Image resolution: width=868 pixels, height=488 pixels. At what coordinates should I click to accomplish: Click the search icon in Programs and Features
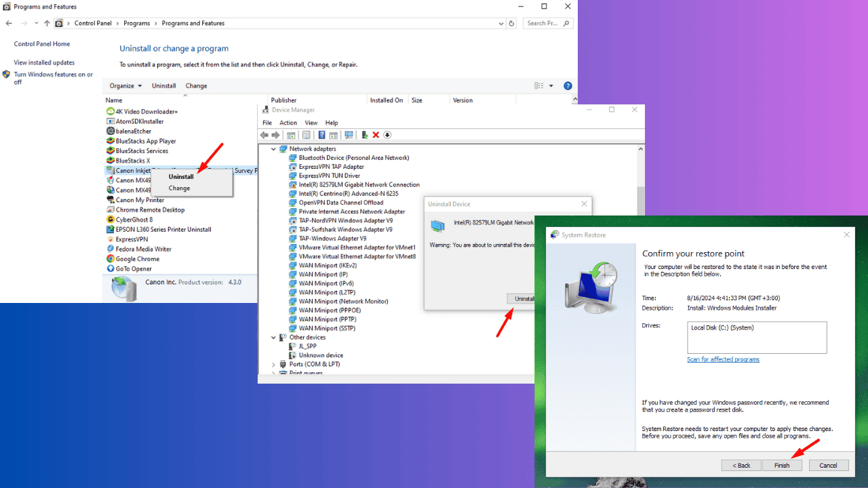tap(566, 23)
